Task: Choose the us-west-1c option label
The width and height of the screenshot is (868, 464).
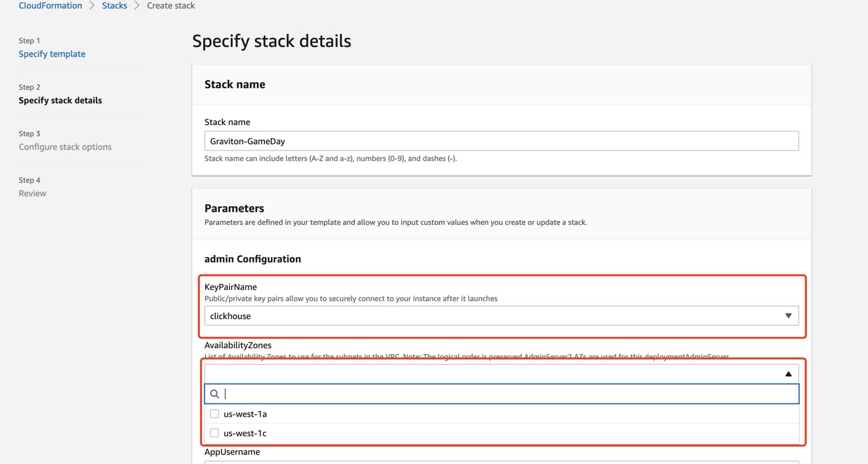Action: pyautogui.click(x=245, y=433)
